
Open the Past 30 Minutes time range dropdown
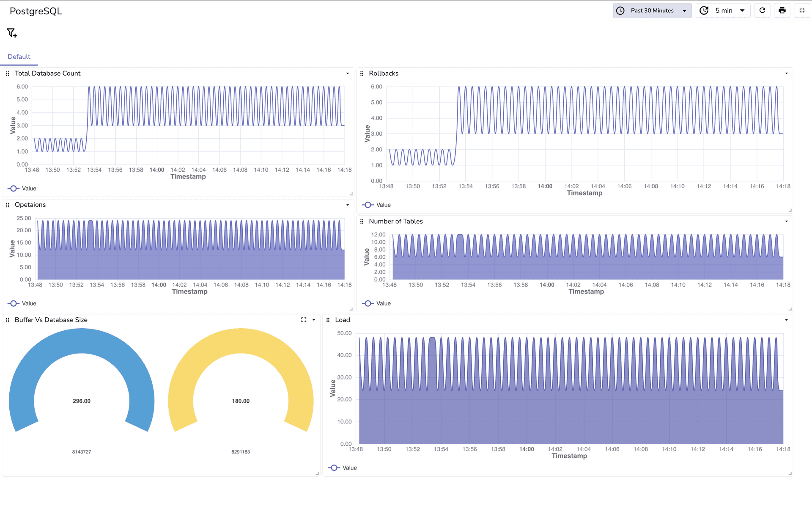tap(652, 11)
